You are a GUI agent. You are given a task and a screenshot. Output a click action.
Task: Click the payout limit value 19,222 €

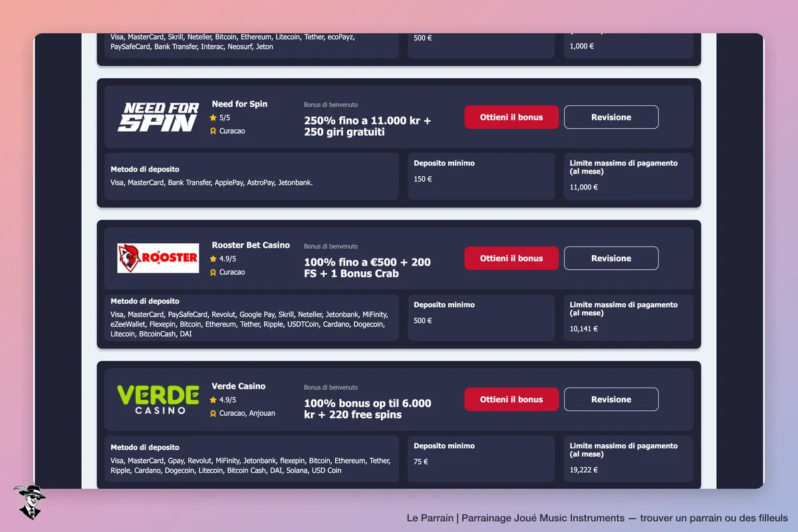(x=584, y=469)
